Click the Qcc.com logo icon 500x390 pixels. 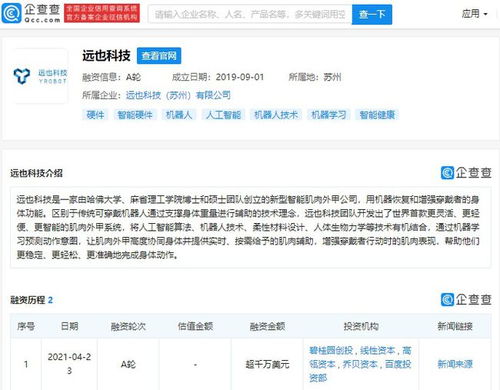[12, 14]
